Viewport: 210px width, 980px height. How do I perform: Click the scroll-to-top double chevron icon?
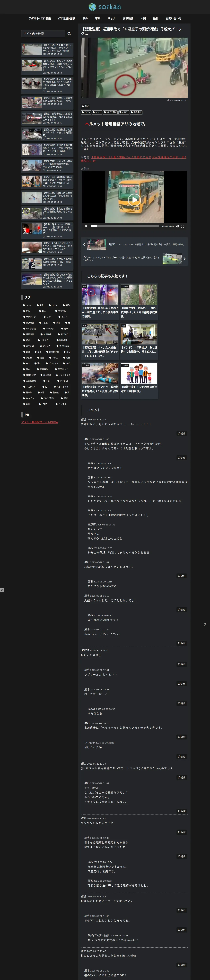click(205, 624)
